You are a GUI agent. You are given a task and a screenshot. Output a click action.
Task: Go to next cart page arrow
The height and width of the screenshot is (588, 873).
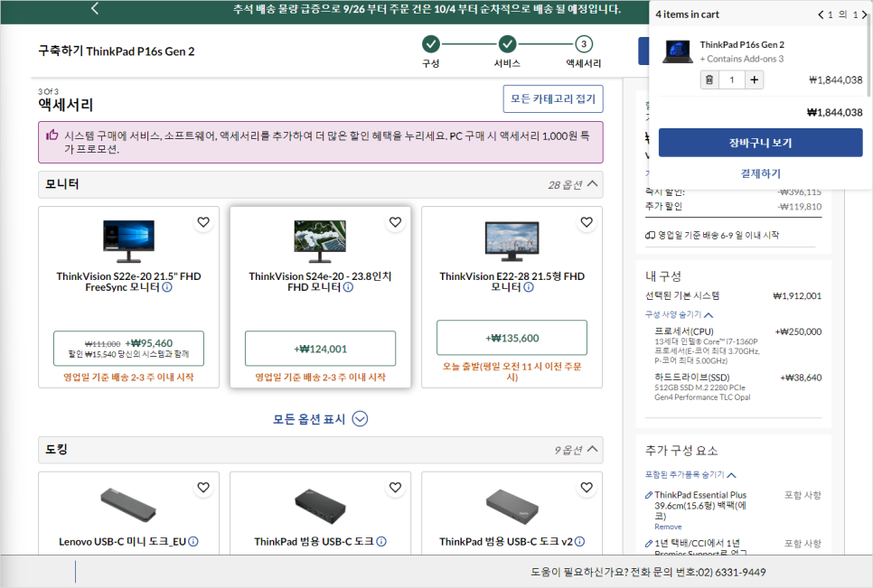pyautogui.click(x=864, y=14)
